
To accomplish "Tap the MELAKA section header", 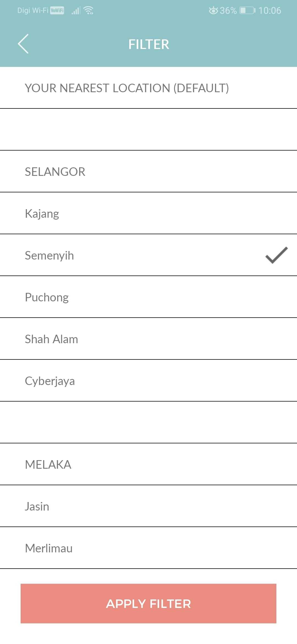I will [48, 465].
